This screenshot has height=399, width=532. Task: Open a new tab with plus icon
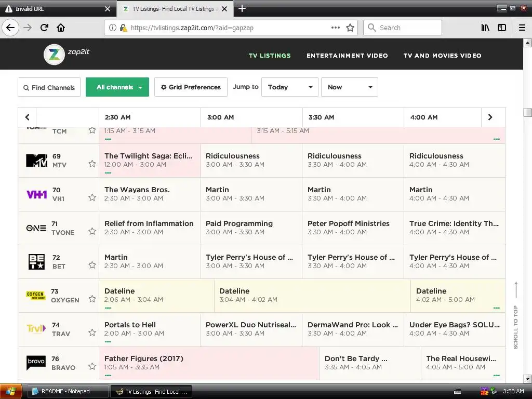(242, 8)
